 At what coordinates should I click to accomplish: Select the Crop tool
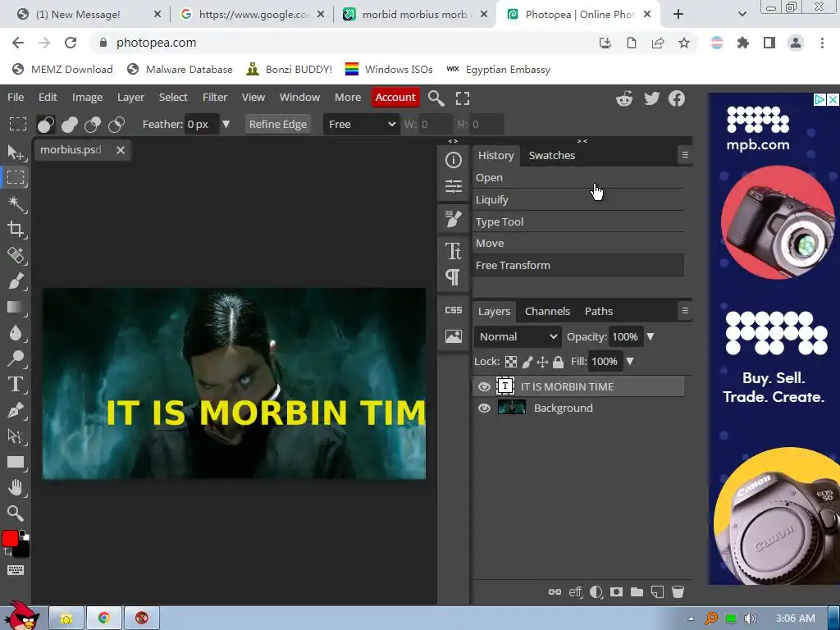(x=16, y=230)
